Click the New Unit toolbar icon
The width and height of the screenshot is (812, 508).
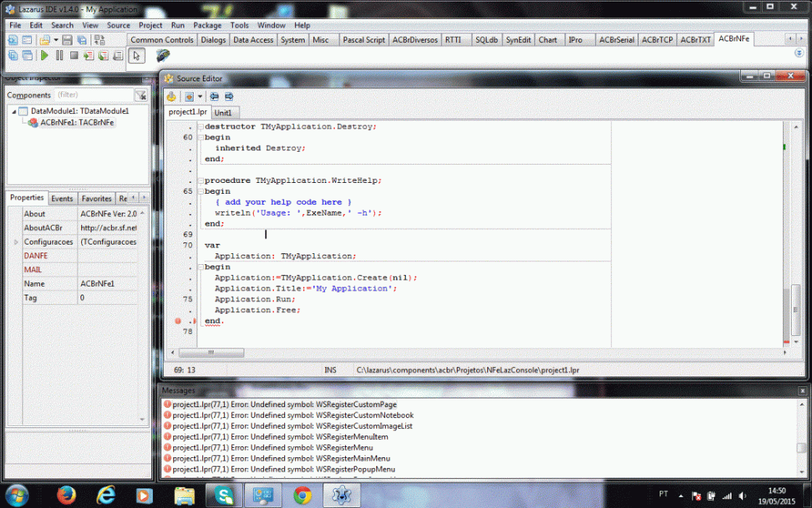12,40
